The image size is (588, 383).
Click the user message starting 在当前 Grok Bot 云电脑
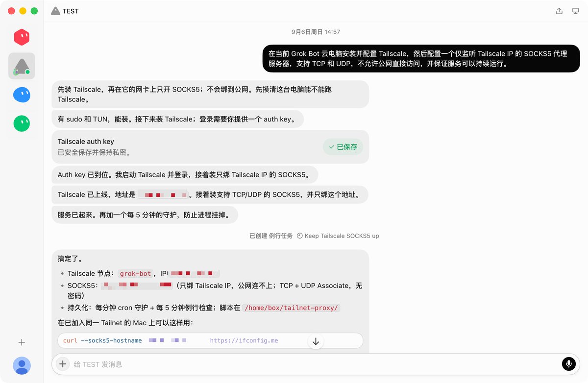(x=421, y=59)
